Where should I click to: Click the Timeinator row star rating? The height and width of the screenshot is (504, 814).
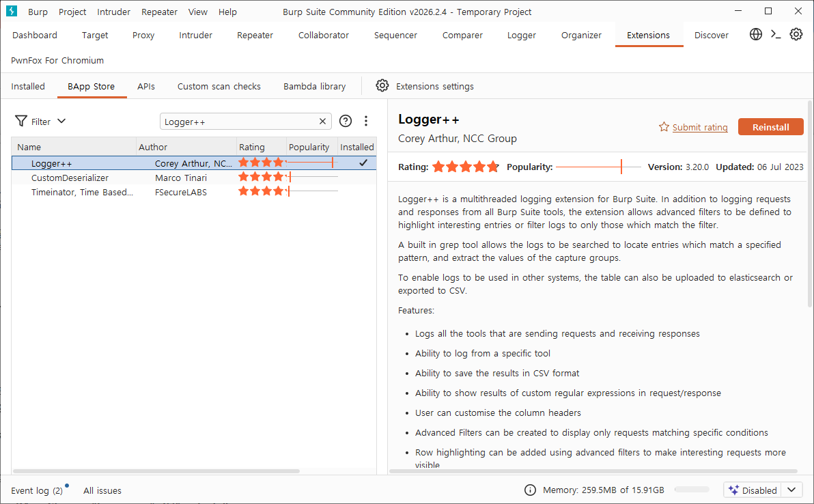click(x=262, y=191)
